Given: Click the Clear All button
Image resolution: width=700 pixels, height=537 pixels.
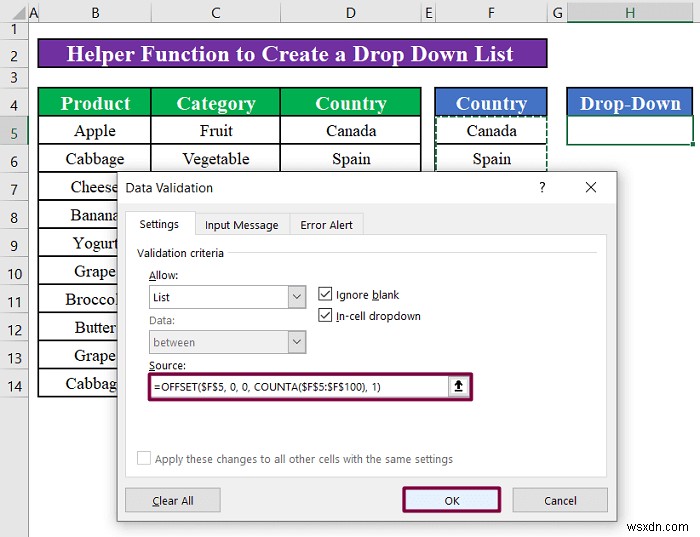Looking at the screenshot, I should tap(173, 500).
